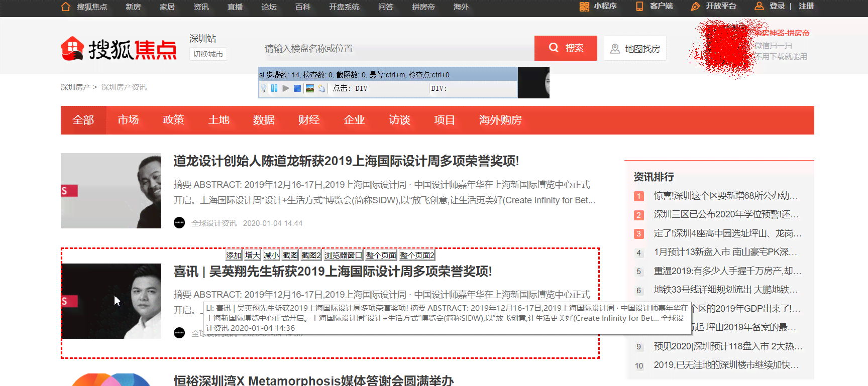Click the home icon beside 搜狐焦点 in top bar
This screenshot has width=868, height=386.
pyautogui.click(x=66, y=7)
